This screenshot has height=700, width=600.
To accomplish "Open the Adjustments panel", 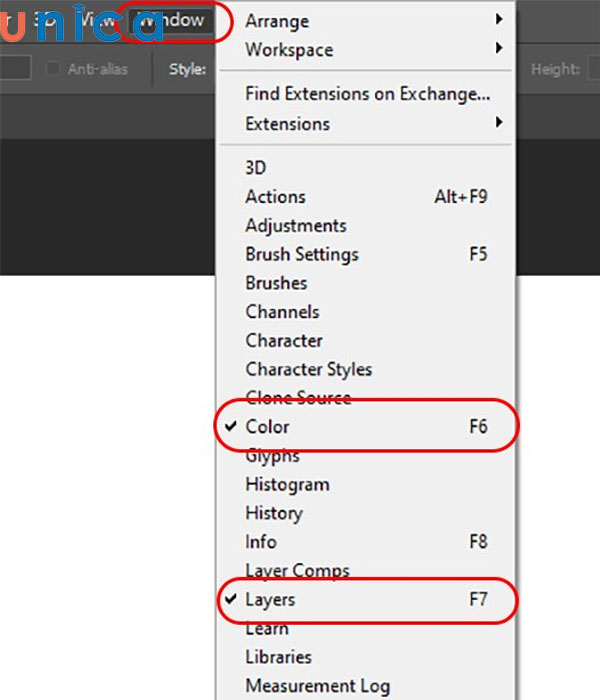I will [x=296, y=226].
